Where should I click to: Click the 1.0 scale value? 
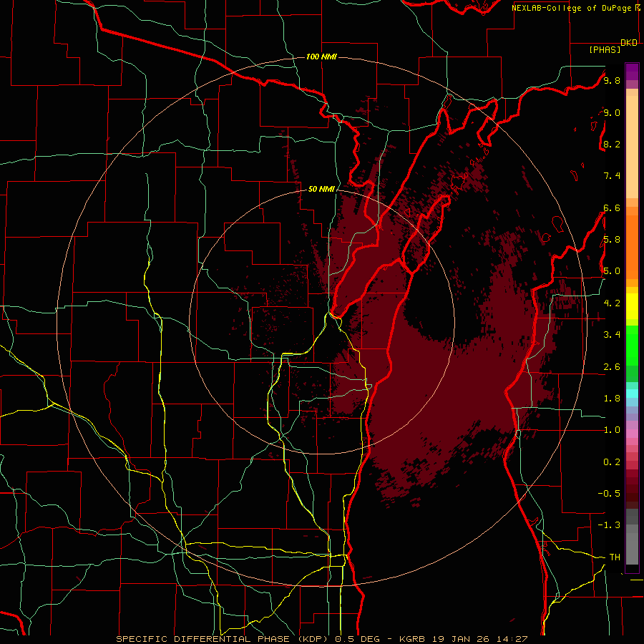(612, 430)
